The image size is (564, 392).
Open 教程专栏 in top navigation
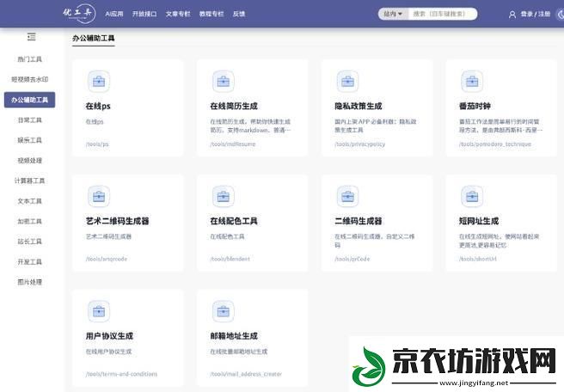pyautogui.click(x=211, y=14)
